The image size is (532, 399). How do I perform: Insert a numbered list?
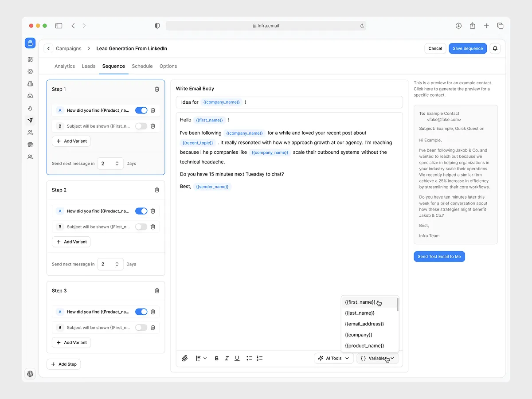[260, 358]
